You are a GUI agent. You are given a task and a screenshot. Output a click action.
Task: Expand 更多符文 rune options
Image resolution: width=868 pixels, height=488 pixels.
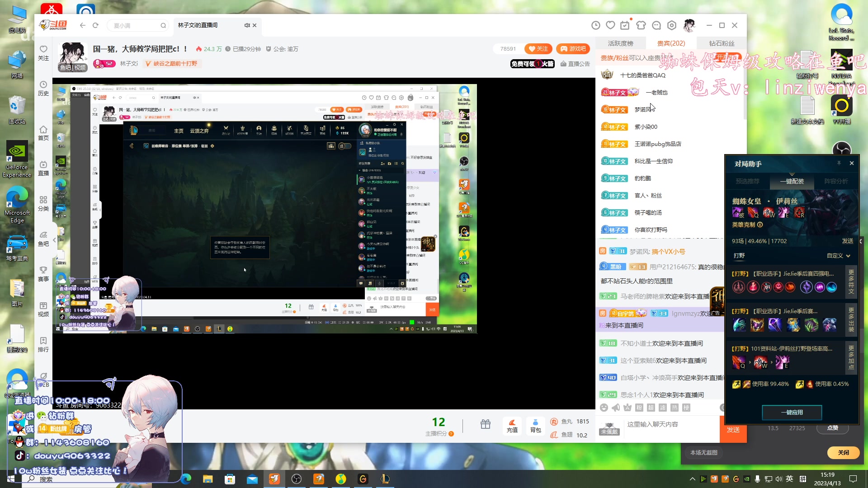point(851,282)
